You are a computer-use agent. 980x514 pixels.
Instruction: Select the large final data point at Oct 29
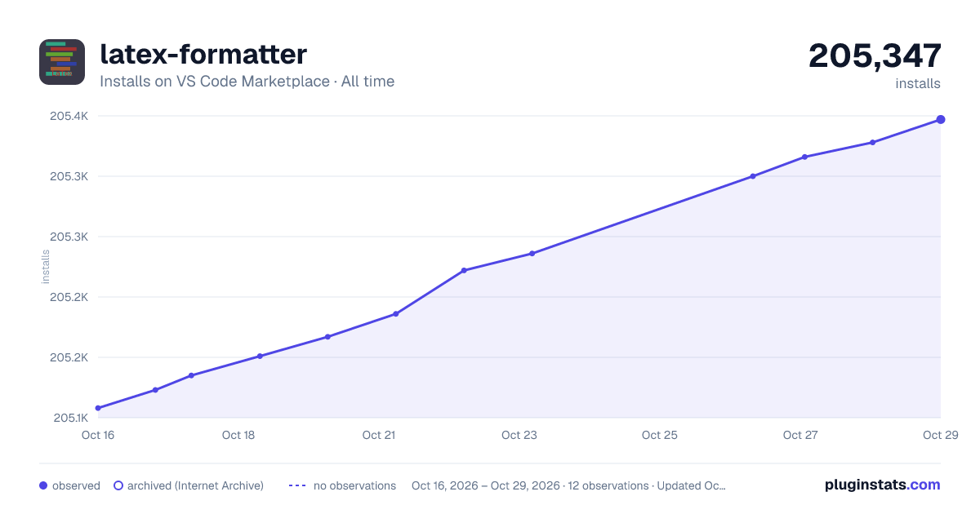[941, 120]
